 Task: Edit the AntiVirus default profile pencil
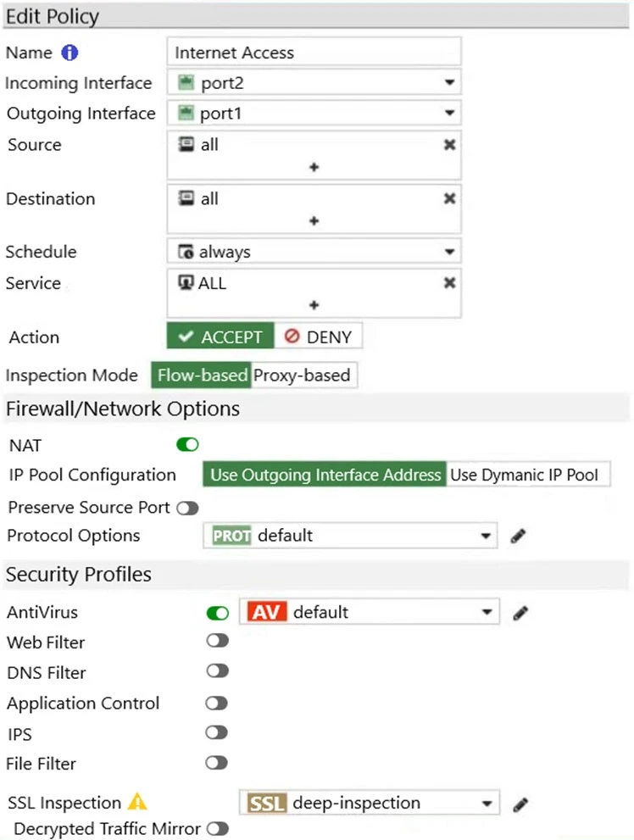coord(520,612)
